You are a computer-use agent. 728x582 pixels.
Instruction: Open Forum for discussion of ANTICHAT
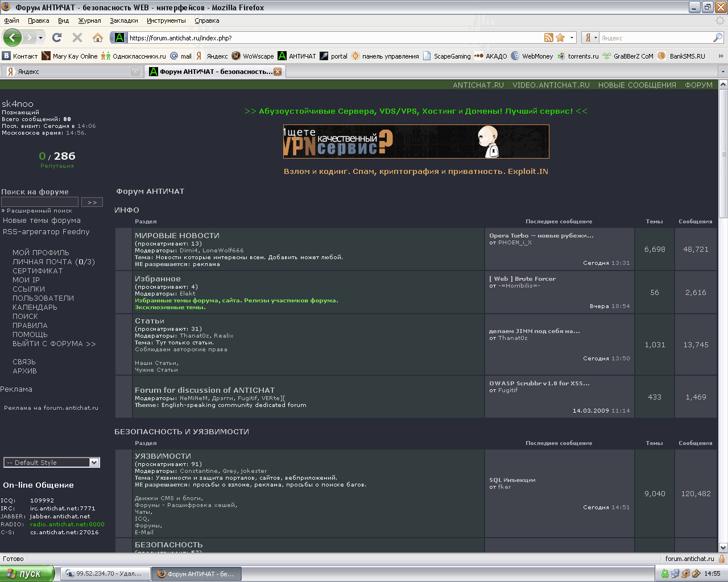pos(205,390)
